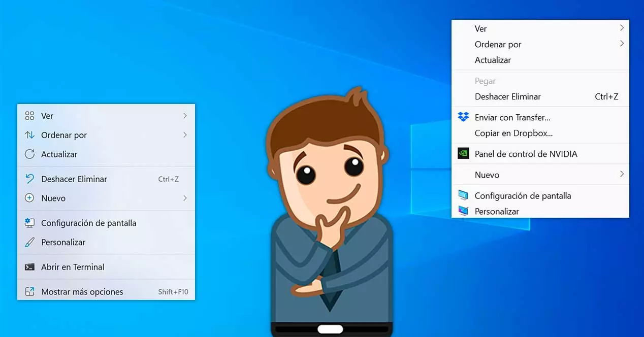Click the sort arrows icon beside Ordenar por
644x337 pixels.
coord(30,135)
